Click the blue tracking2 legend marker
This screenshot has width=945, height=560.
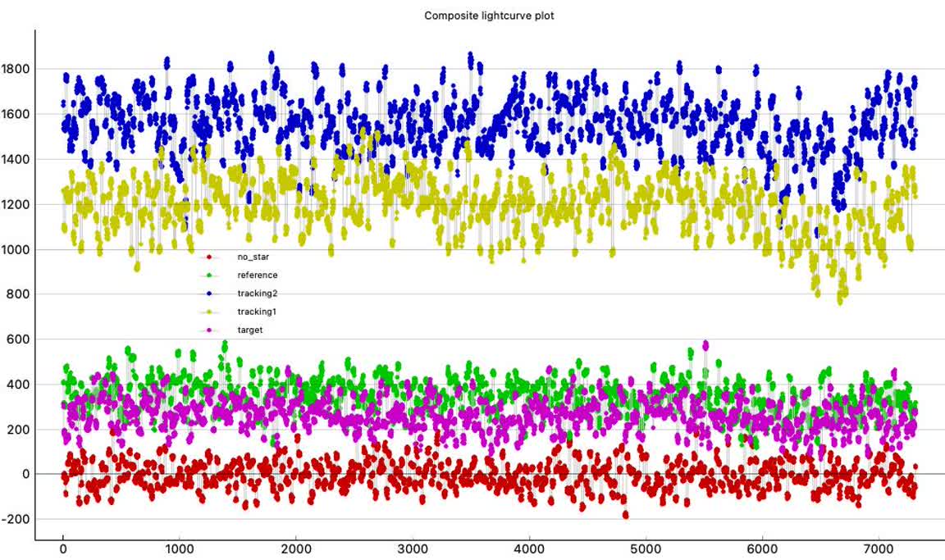[209, 294]
